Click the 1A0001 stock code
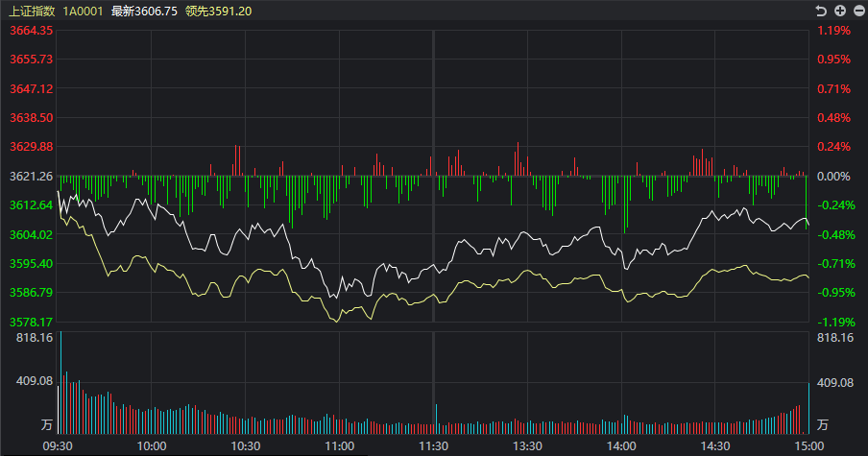Screen dimensions: 868x456 coord(84,11)
